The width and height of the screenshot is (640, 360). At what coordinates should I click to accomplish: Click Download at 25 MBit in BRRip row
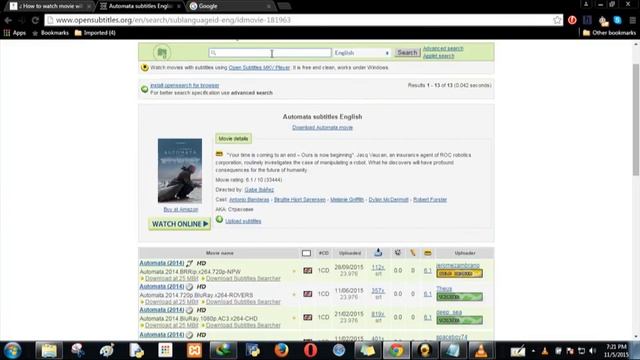(171, 278)
